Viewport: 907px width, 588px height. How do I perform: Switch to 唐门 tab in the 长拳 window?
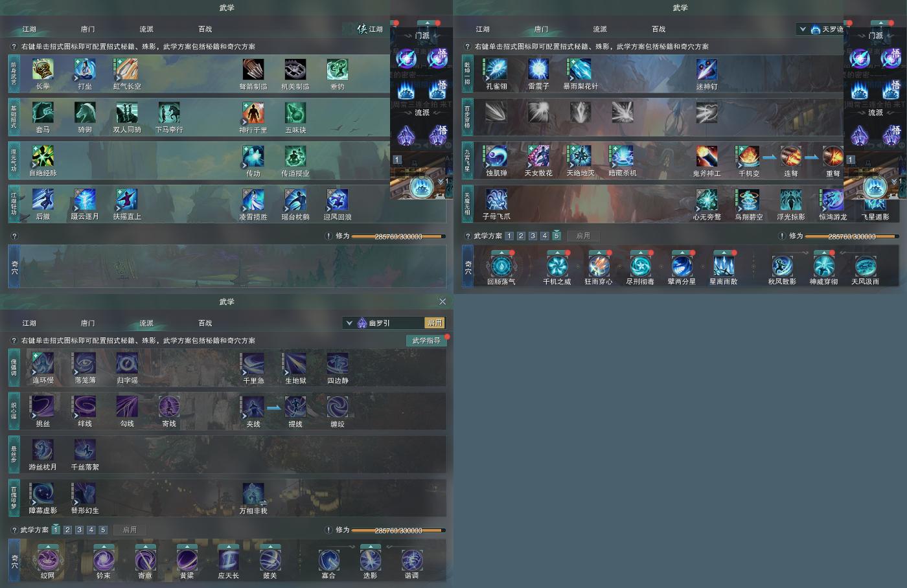click(87, 29)
